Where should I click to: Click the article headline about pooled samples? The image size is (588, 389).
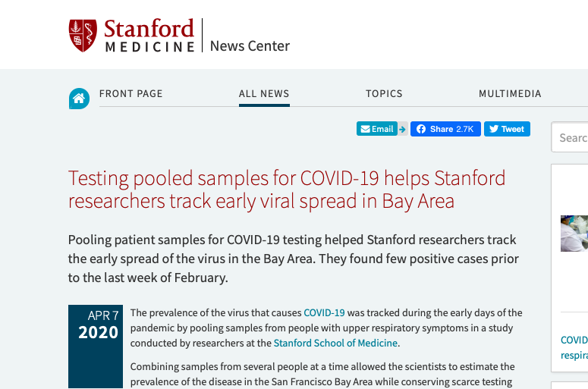286,190
